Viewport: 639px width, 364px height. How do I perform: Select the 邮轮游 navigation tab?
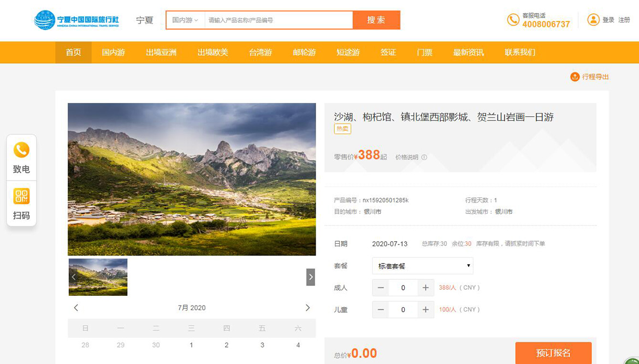coord(304,52)
